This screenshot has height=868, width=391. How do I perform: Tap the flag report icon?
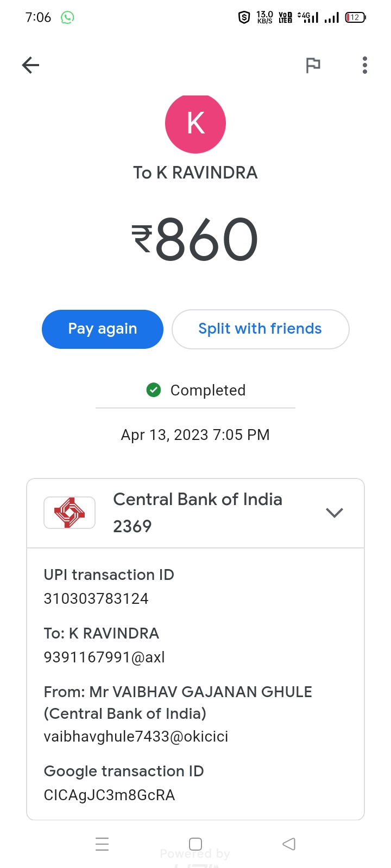pos(313,66)
